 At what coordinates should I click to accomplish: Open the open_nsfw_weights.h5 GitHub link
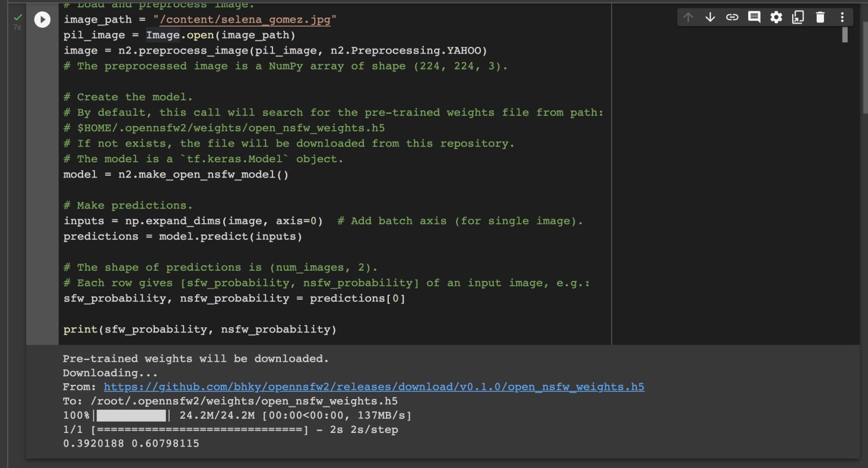point(374,387)
